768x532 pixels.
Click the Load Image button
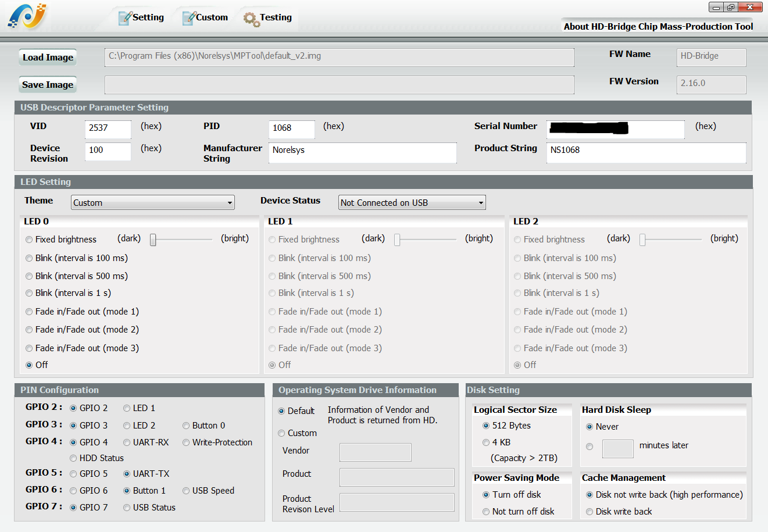point(48,57)
